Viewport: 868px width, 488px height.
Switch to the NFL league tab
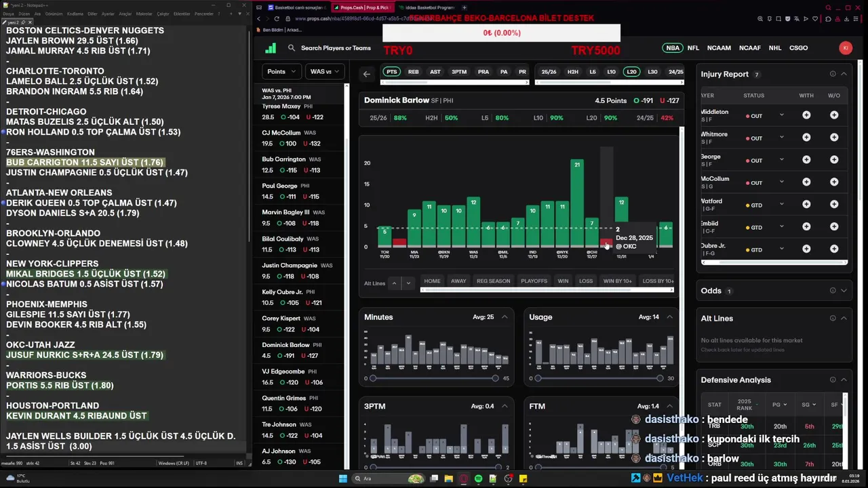(693, 48)
